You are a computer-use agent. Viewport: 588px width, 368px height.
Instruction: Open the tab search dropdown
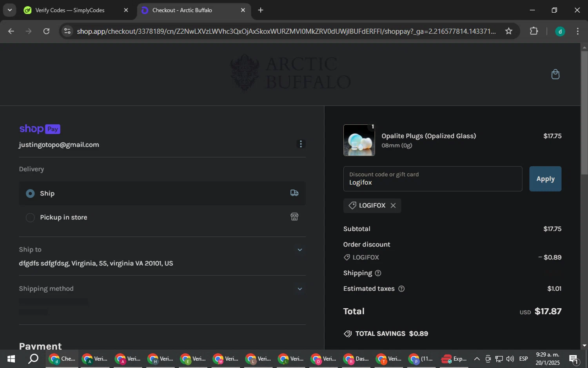(x=9, y=10)
